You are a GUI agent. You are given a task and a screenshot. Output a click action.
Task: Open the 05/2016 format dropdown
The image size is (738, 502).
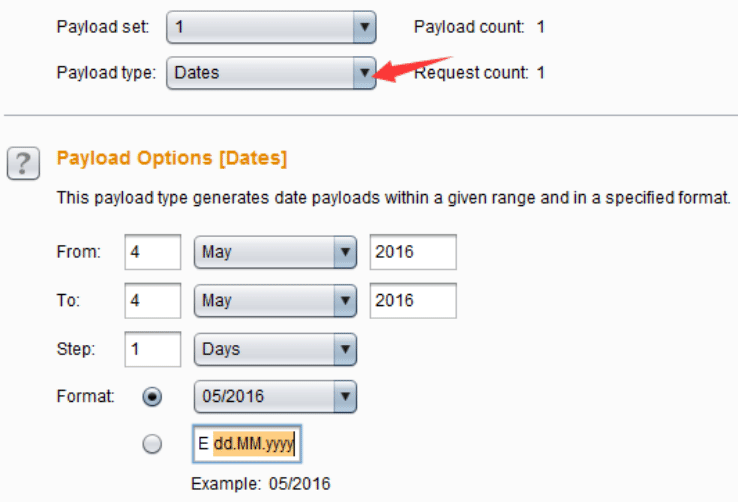pos(275,397)
